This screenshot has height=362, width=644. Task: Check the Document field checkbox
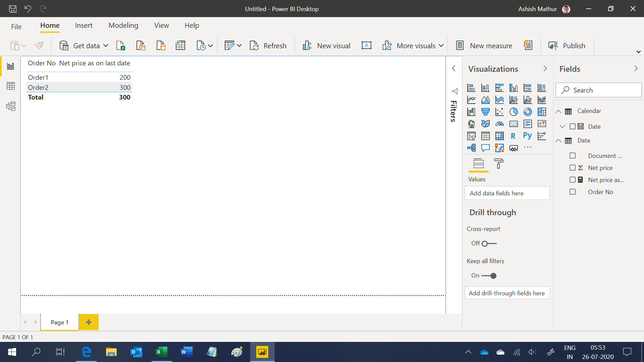point(573,156)
